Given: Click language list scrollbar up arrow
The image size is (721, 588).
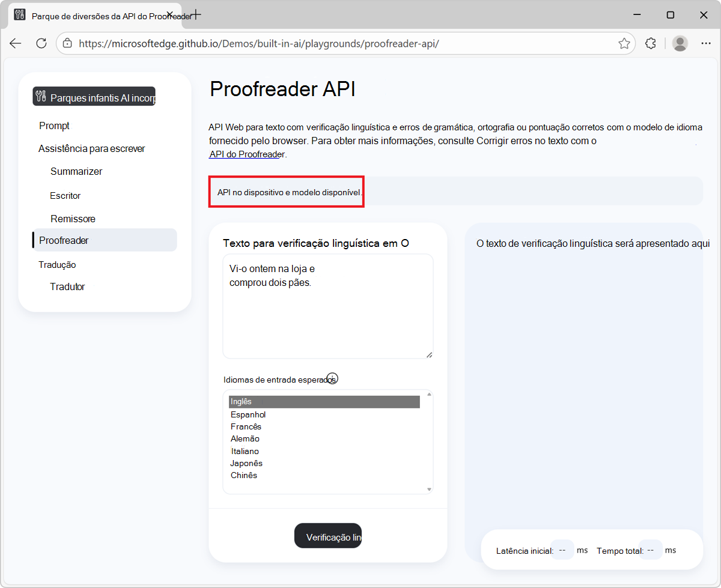Looking at the screenshot, I should (429, 394).
